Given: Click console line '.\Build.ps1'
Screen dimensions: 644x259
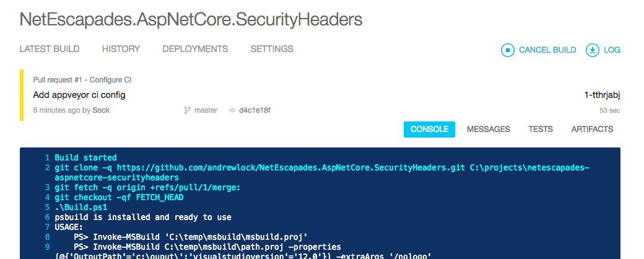Looking at the screenshot, I should click(81, 207).
